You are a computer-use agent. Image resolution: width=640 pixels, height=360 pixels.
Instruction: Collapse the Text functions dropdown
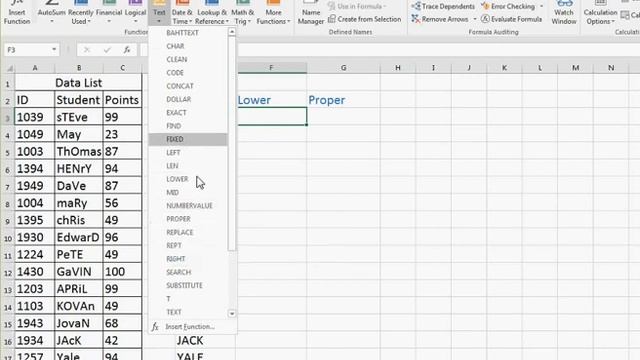click(159, 13)
